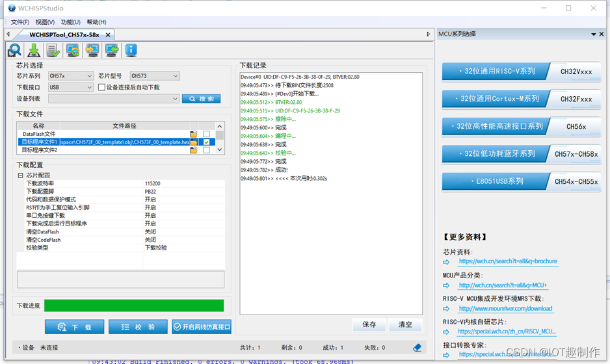The image size is (610, 364).
Task: Click the monitor with orange arrow icon
Action: 92,50
